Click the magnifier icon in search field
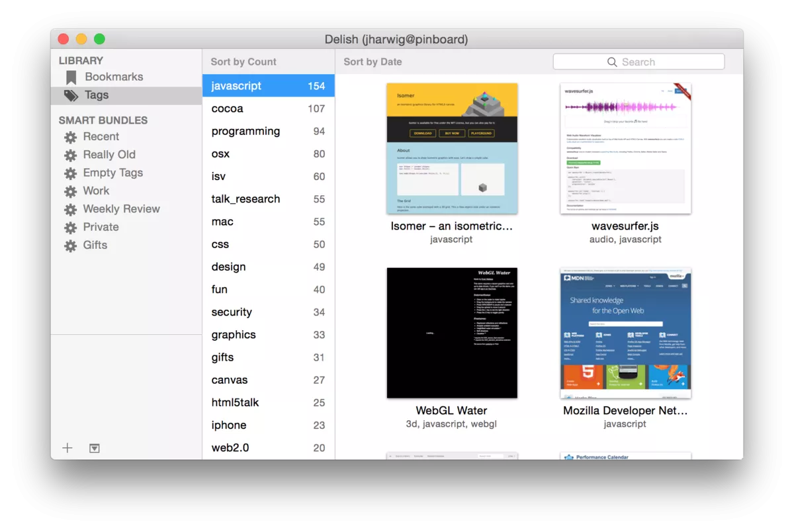The image size is (794, 532). pos(612,62)
